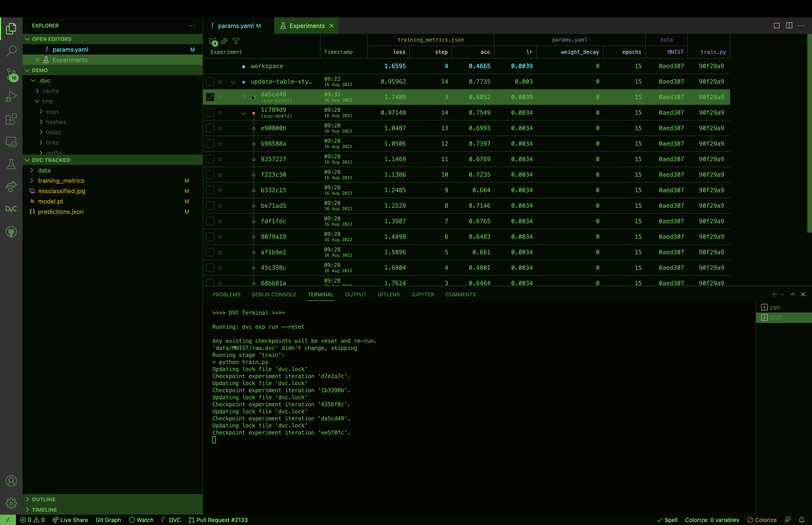Star the 1c789d9 experiment row
The height and width of the screenshot is (525, 812).
[220, 113]
